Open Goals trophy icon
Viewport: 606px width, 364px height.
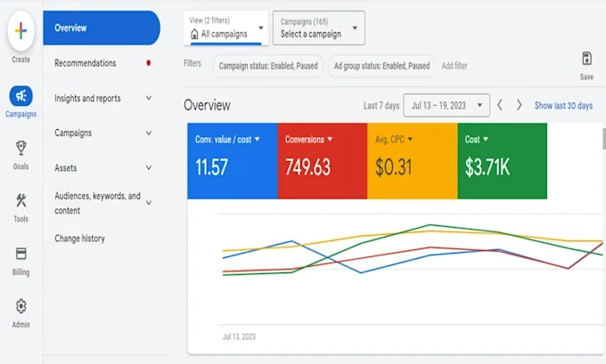pyautogui.click(x=20, y=148)
